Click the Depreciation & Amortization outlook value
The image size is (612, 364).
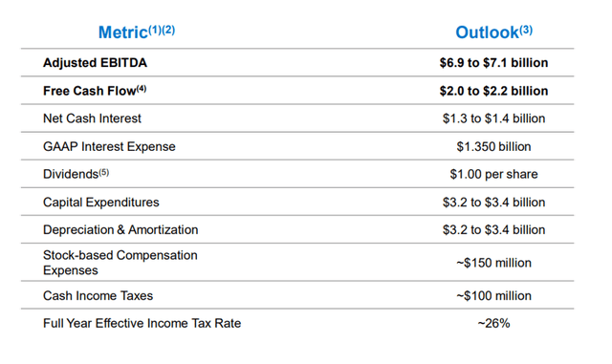493,230
